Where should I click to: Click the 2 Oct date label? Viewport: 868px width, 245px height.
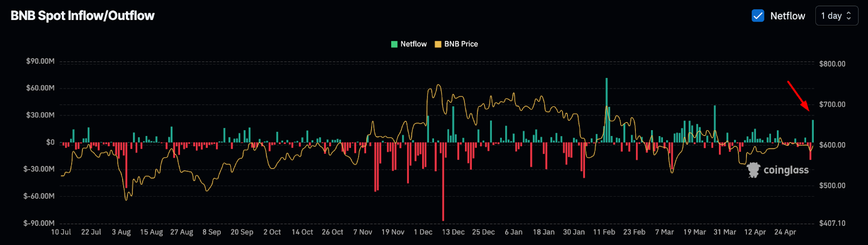(272, 232)
